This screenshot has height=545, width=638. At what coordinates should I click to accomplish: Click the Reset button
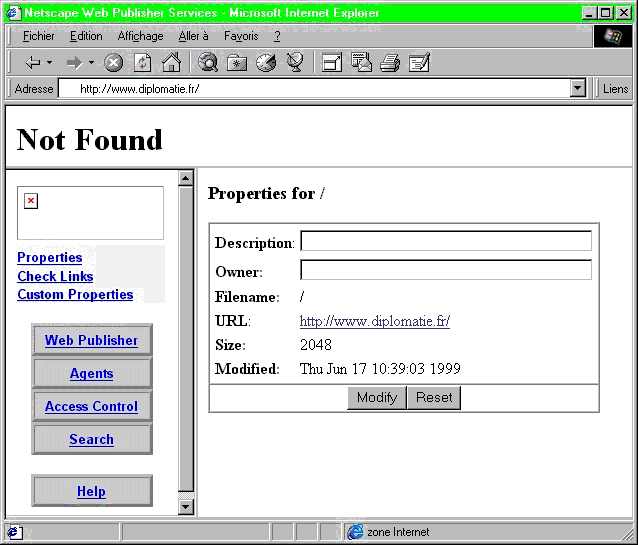[x=434, y=397]
